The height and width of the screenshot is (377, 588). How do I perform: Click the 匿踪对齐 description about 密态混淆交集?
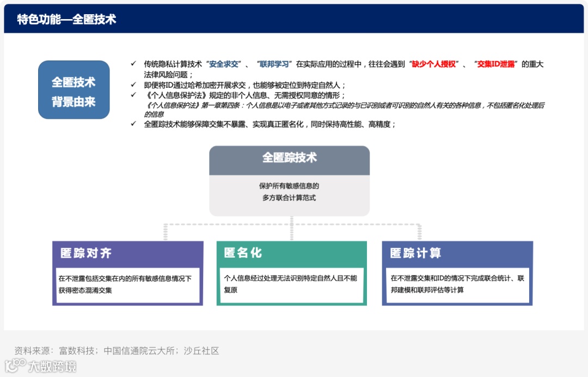pyautogui.click(x=125, y=284)
